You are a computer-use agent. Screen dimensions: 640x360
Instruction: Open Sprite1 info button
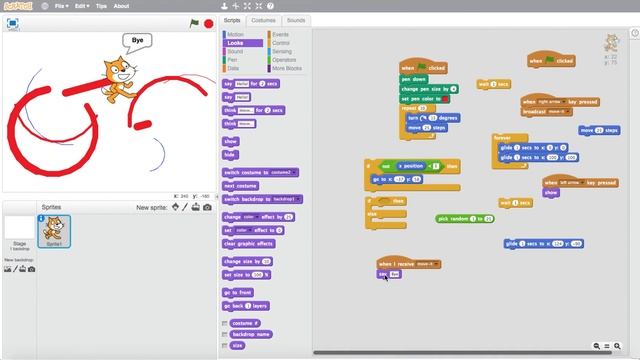(41, 219)
